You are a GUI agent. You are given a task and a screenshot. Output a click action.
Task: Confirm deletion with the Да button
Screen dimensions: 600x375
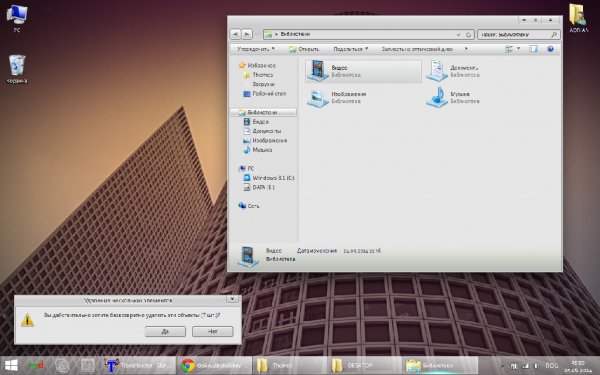[165, 331]
